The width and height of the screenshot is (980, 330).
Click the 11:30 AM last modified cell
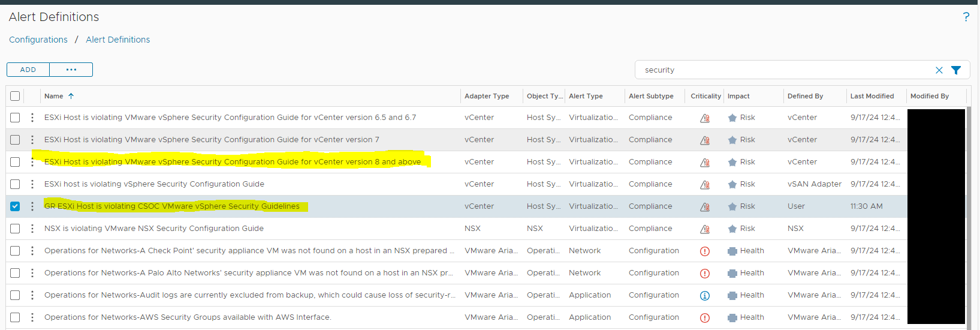[x=866, y=206]
